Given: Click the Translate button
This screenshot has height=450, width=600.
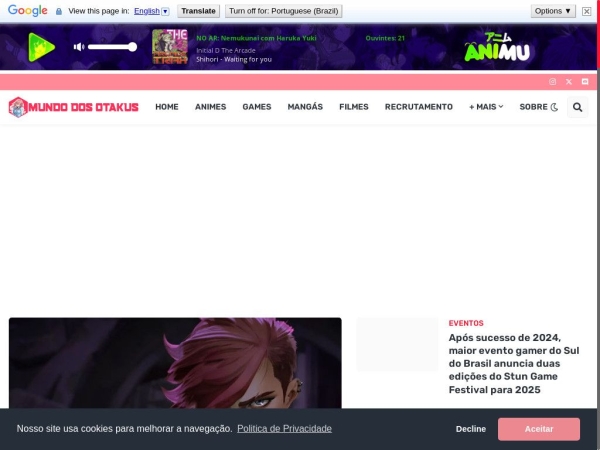Looking at the screenshot, I should click(198, 11).
